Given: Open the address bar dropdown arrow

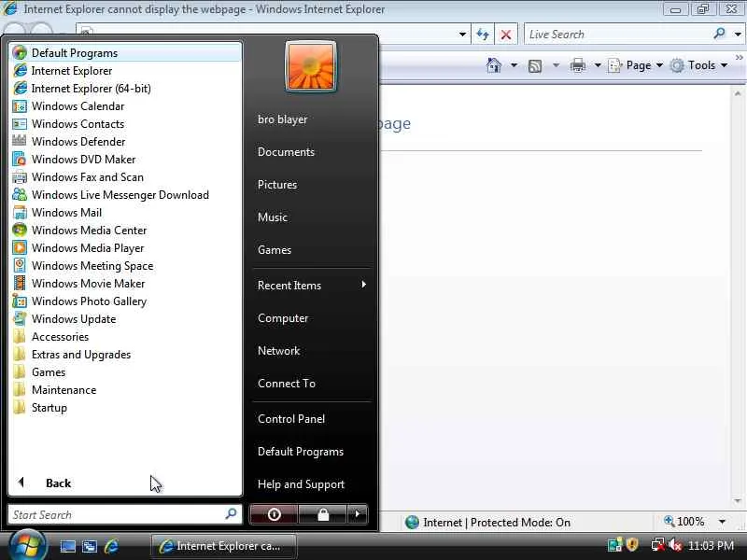Looking at the screenshot, I should [x=462, y=35].
